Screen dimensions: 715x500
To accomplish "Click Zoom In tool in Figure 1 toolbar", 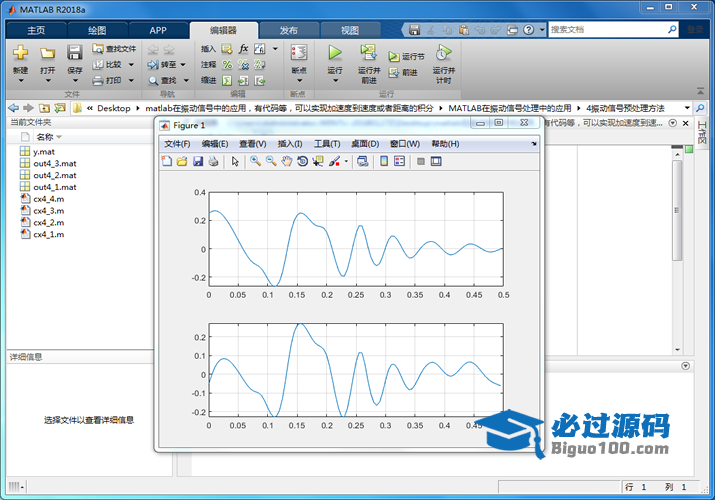I will tap(255, 161).
